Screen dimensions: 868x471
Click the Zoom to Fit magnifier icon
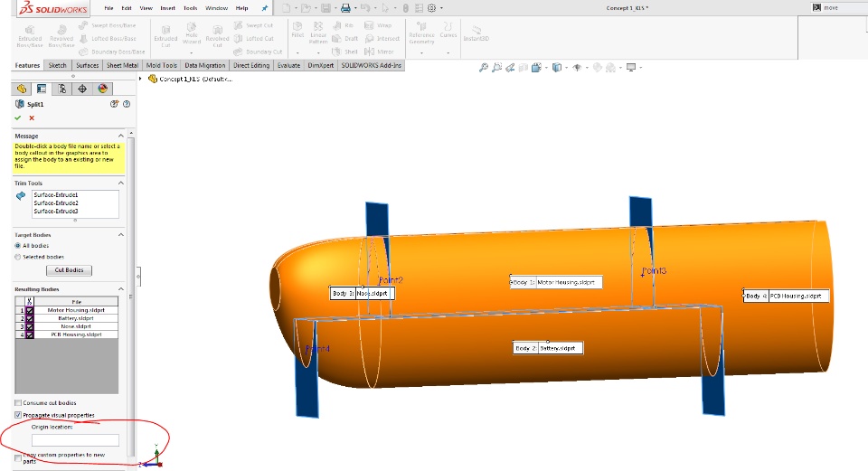tap(484, 67)
